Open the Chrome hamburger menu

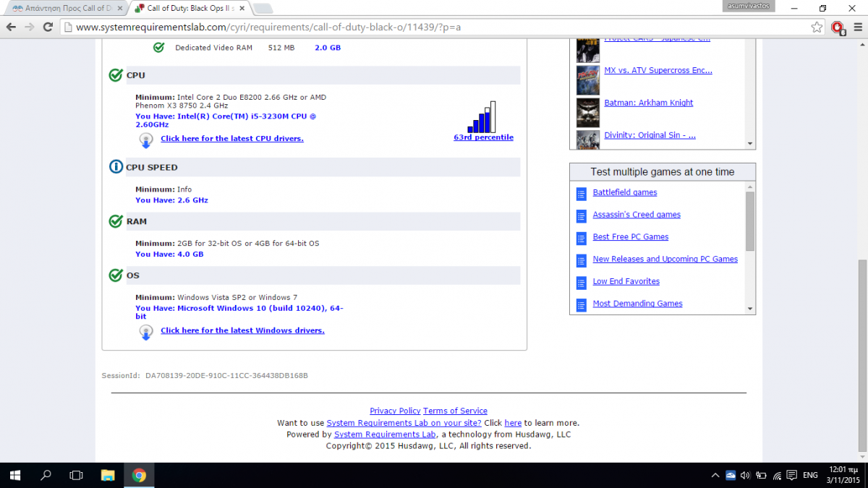click(x=857, y=27)
